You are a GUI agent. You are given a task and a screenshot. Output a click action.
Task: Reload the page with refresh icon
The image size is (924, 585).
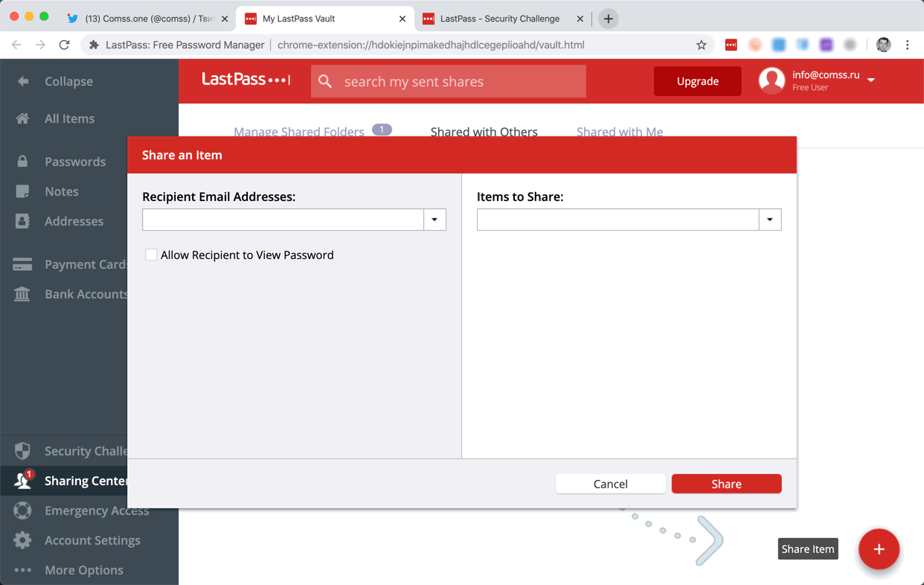click(x=65, y=45)
